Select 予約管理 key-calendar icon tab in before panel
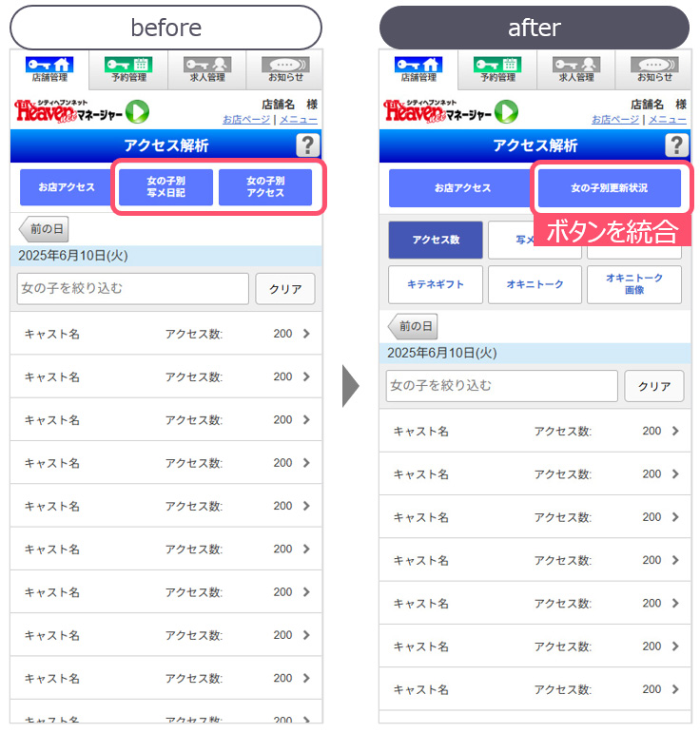700x733 pixels. coord(128,69)
